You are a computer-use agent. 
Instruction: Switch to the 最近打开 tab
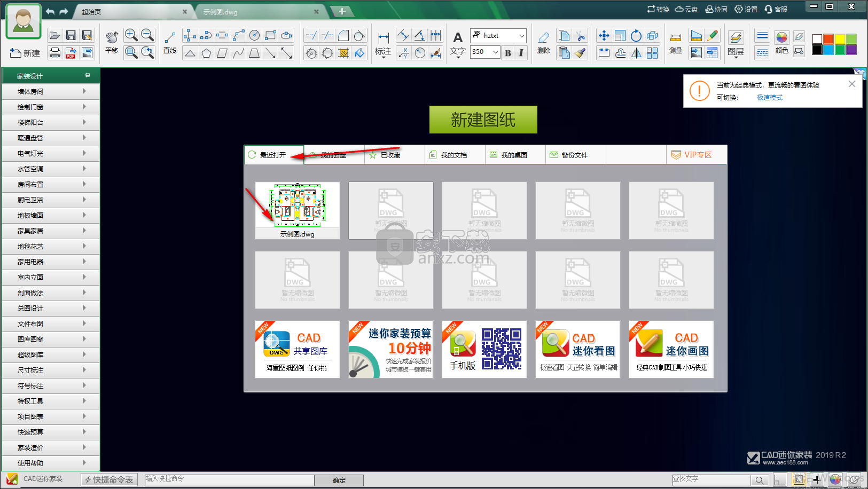pos(274,155)
